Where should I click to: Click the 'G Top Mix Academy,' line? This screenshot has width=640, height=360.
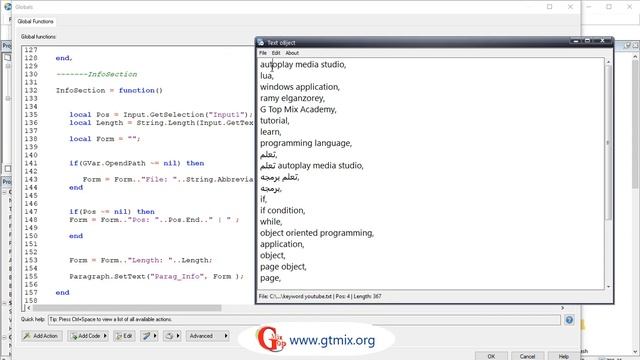(298, 109)
